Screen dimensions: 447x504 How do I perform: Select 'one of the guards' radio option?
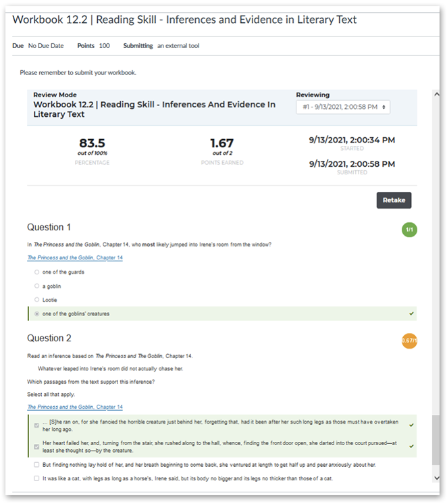(36, 272)
